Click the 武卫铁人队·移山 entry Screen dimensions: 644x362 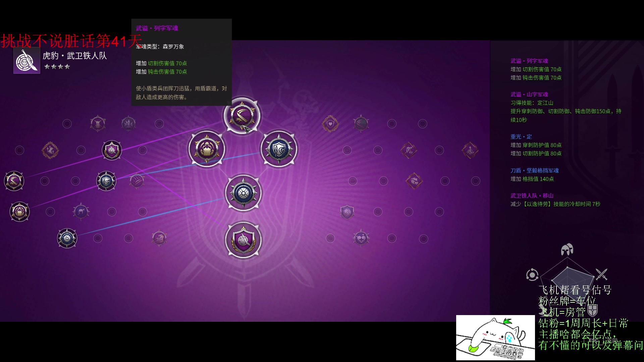pos(532,196)
